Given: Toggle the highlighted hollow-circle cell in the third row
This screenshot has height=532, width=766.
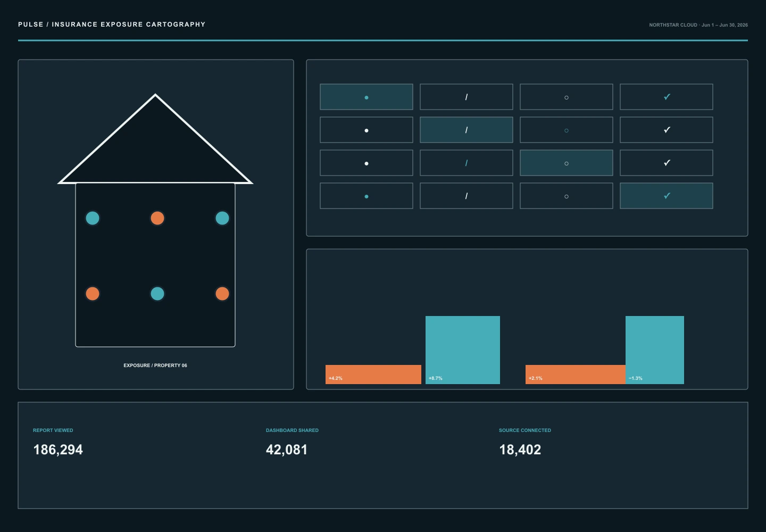Looking at the screenshot, I should pyautogui.click(x=567, y=163).
